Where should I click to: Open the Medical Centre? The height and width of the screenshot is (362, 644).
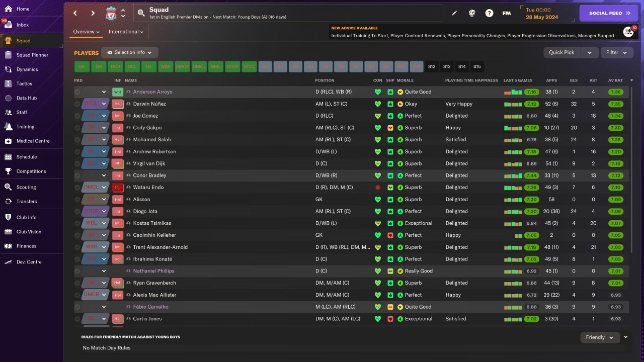(32, 141)
